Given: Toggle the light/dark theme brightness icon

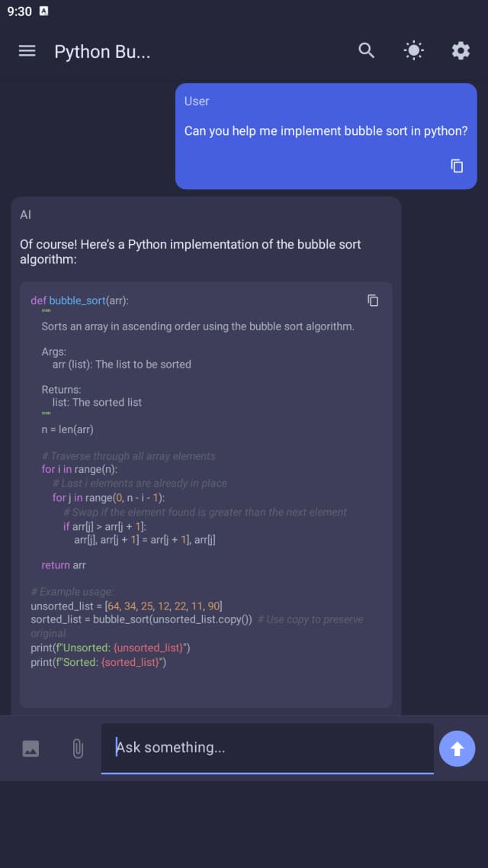Looking at the screenshot, I should [x=413, y=50].
